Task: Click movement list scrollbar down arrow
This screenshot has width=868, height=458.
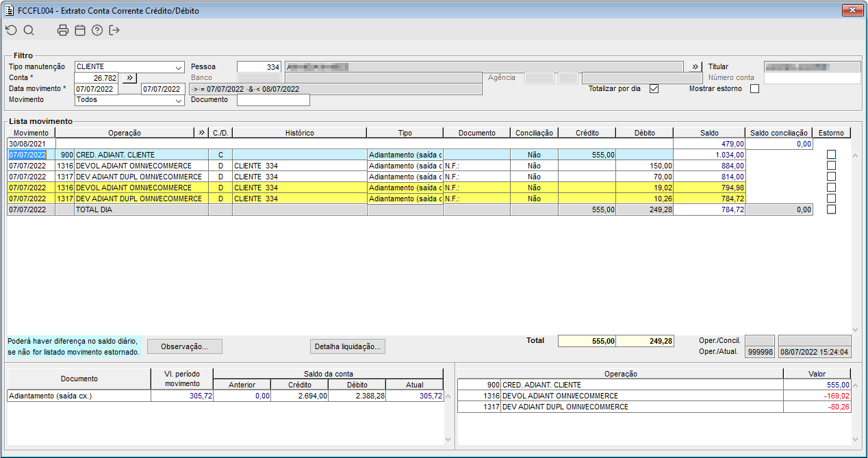Action: (x=854, y=329)
